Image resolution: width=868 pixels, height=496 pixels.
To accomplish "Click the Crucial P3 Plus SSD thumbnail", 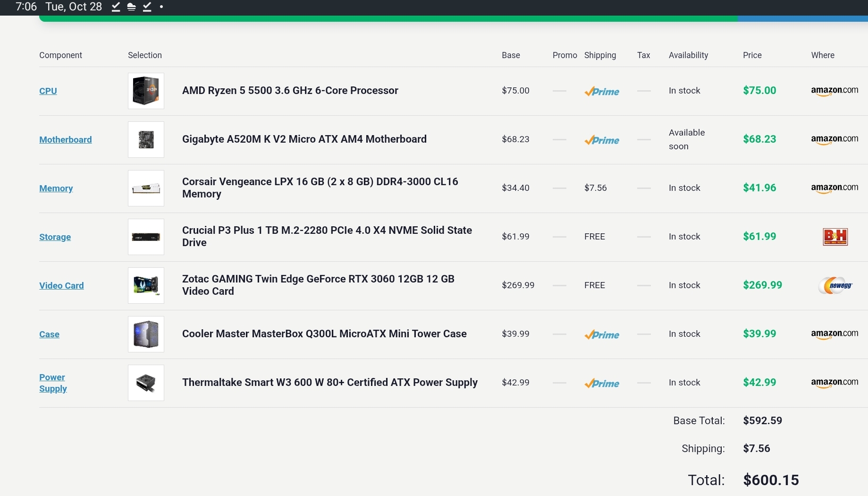I will (x=146, y=237).
